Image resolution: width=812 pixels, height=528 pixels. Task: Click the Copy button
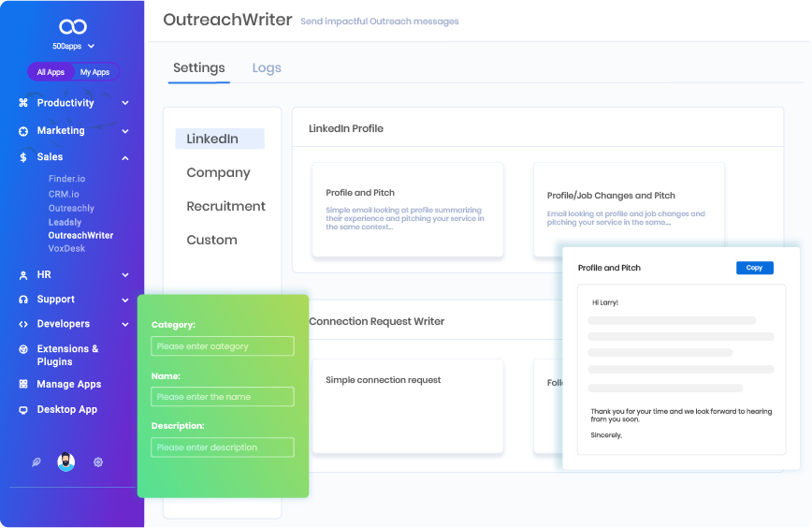point(755,268)
